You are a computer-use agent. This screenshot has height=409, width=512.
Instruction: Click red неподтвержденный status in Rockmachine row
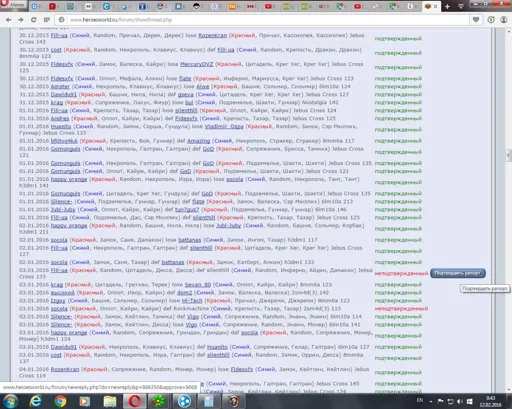(x=401, y=308)
